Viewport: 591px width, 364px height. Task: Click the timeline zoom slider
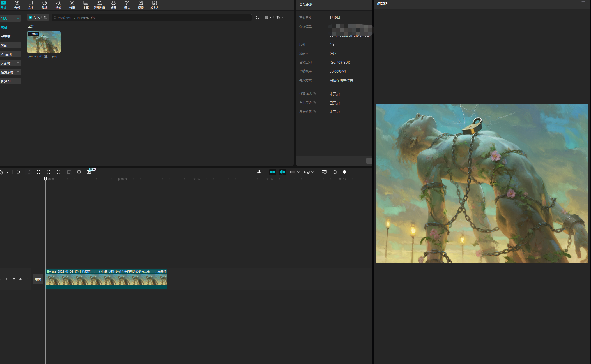355,172
